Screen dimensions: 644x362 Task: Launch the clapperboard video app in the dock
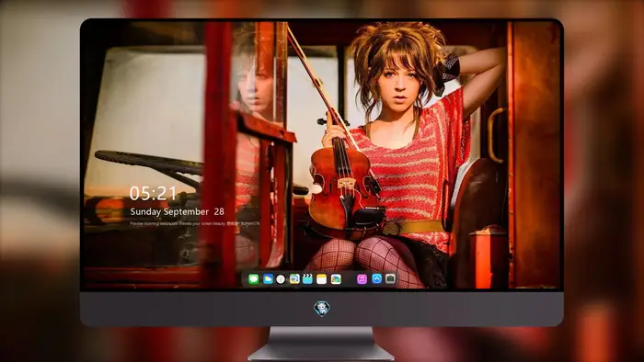tap(307, 279)
